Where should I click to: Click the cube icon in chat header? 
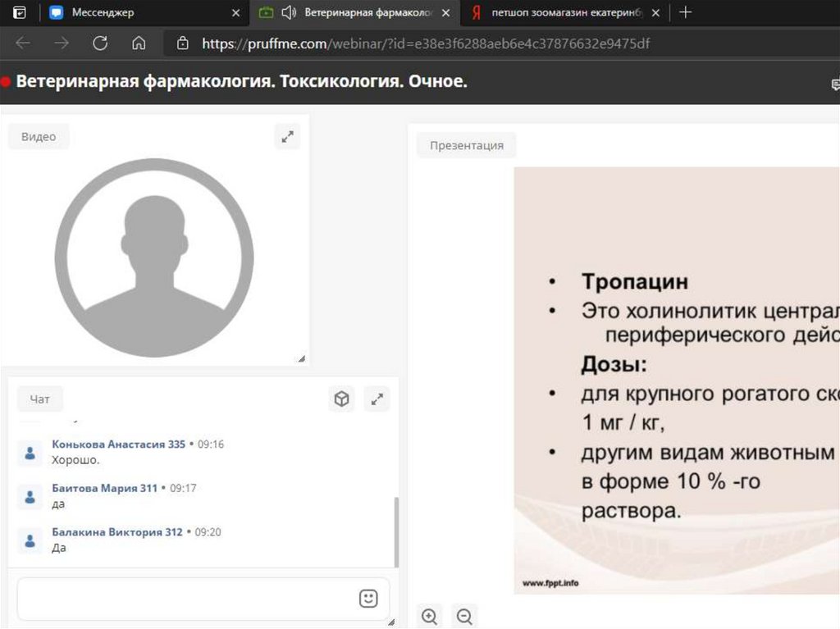341,399
